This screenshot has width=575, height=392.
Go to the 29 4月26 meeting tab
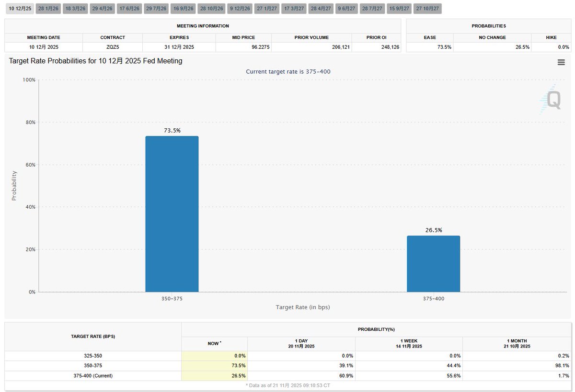pyautogui.click(x=102, y=9)
